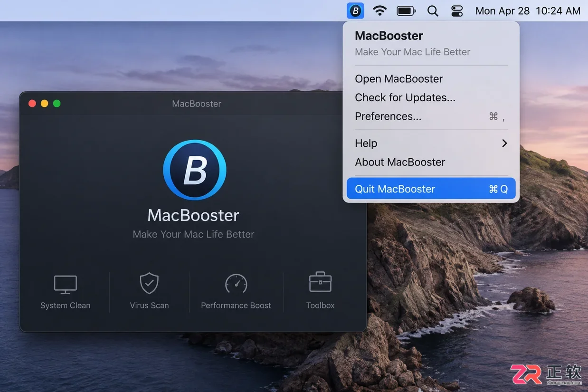
Task: Select the System Clean monitor icon
Action: tap(66, 284)
